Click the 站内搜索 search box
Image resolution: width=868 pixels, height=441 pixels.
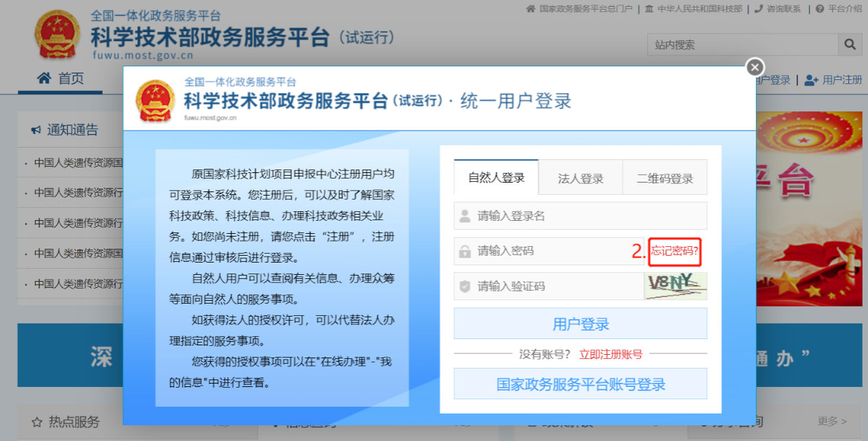click(x=742, y=44)
